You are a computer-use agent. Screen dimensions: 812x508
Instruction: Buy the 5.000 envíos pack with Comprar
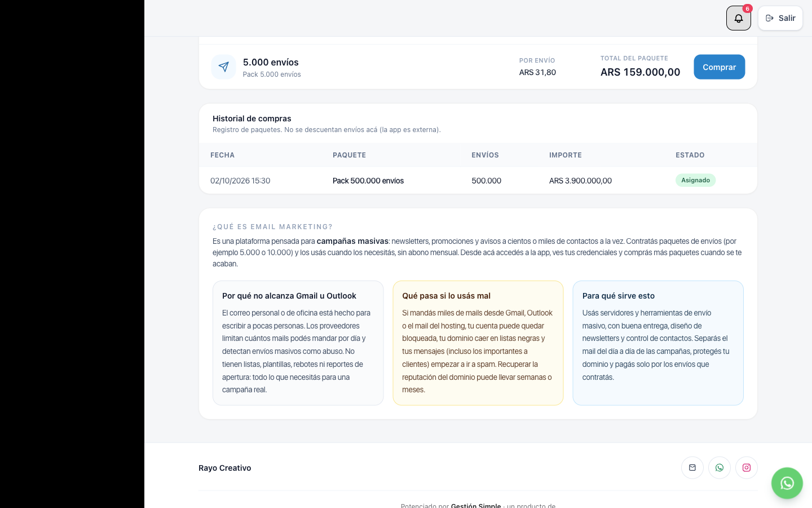click(719, 67)
